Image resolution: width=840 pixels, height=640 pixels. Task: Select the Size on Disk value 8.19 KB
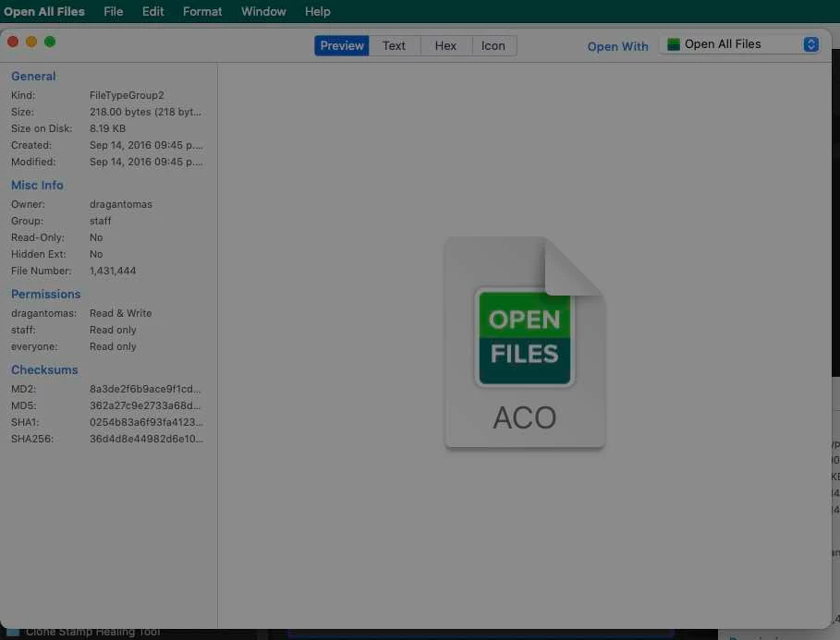pyautogui.click(x=107, y=128)
